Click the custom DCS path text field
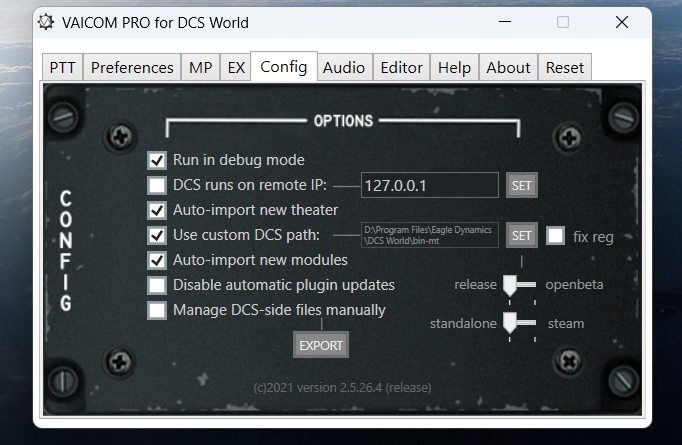Screen dimensions: 682x445 click(430, 235)
